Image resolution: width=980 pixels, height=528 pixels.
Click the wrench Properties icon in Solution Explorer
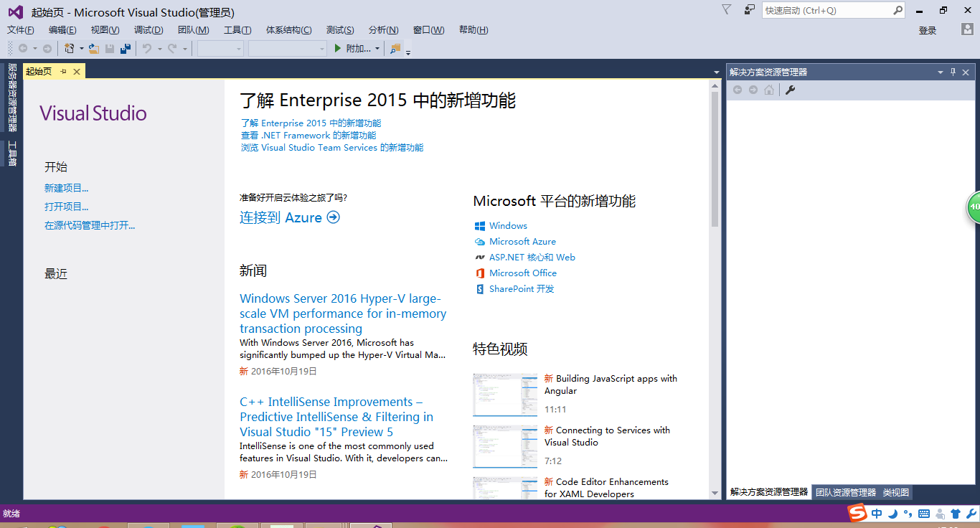point(791,90)
